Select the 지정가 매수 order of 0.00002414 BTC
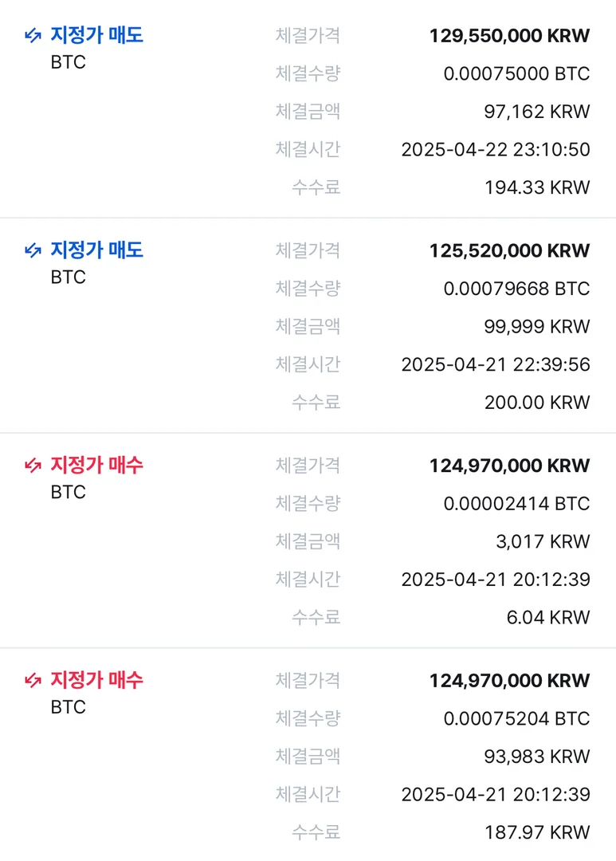The image size is (616, 861). click(x=96, y=466)
